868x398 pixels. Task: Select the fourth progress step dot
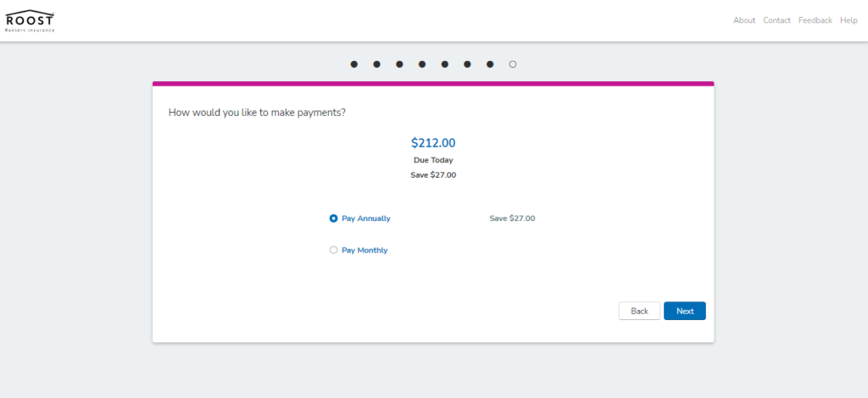point(422,64)
